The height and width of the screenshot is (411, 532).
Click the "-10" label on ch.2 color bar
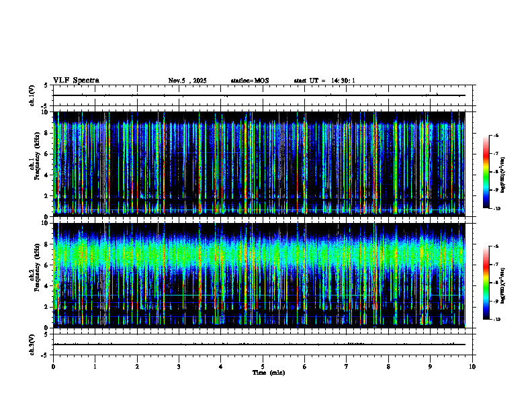click(496, 320)
